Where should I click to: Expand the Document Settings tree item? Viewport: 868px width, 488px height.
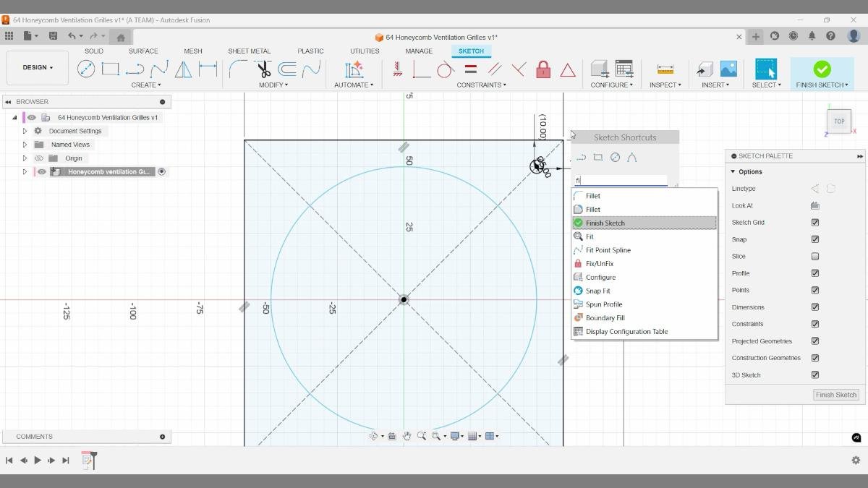point(25,131)
